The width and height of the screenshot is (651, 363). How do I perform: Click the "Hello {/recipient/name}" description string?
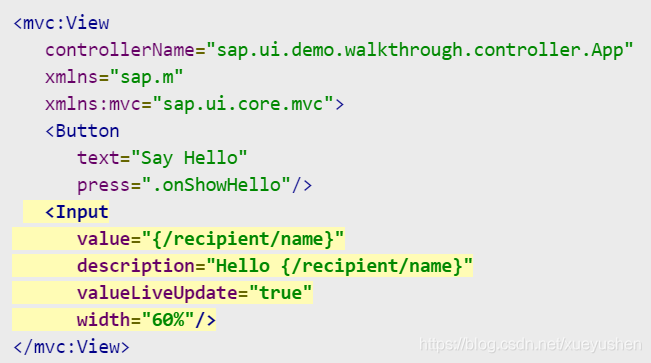pyautogui.click(x=339, y=266)
